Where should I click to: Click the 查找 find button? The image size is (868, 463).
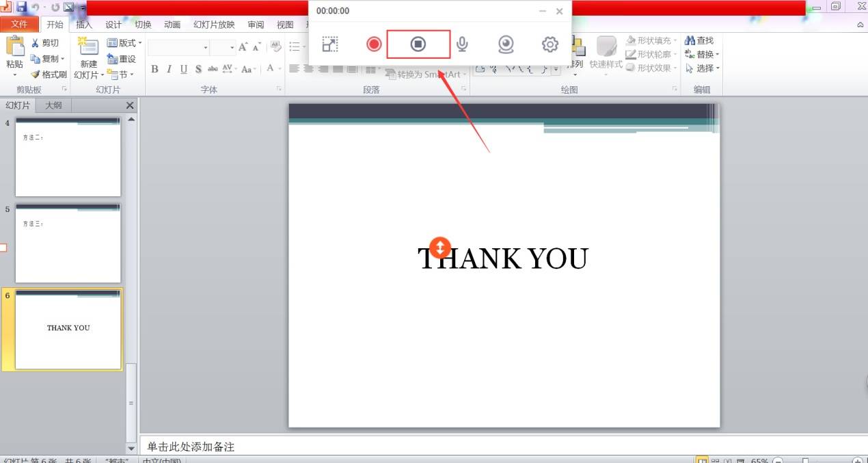pyautogui.click(x=699, y=41)
